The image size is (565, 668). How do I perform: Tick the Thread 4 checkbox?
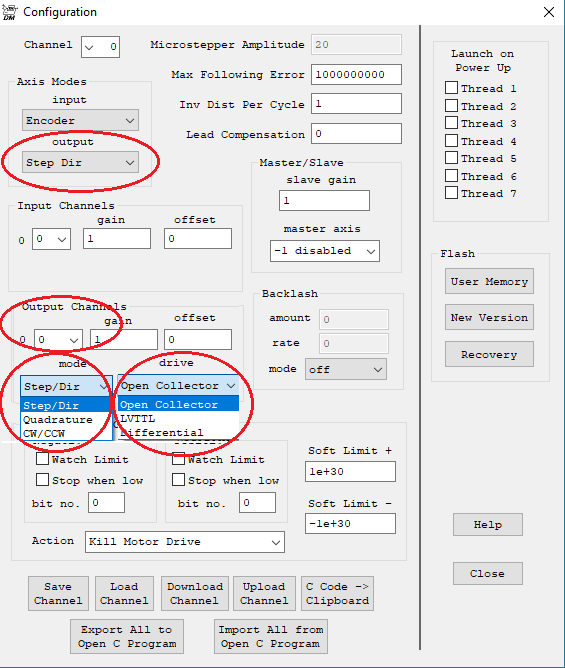click(451, 141)
